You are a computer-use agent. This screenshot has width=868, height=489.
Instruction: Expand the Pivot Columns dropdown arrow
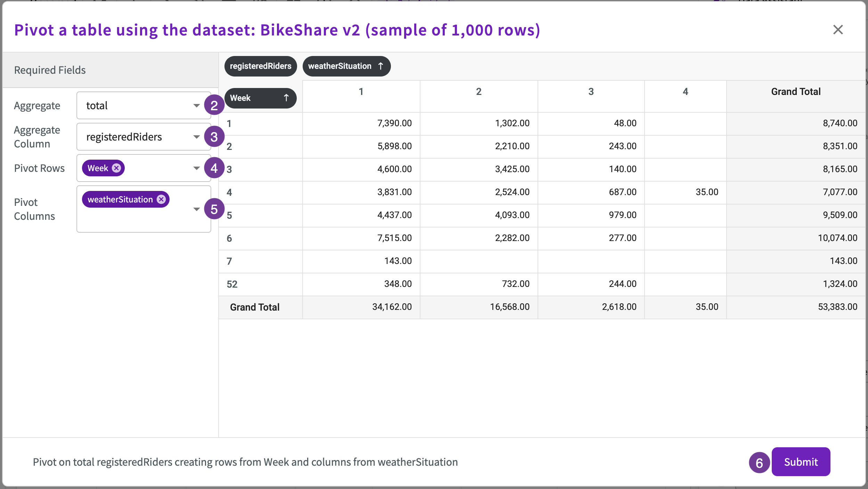pyautogui.click(x=196, y=209)
